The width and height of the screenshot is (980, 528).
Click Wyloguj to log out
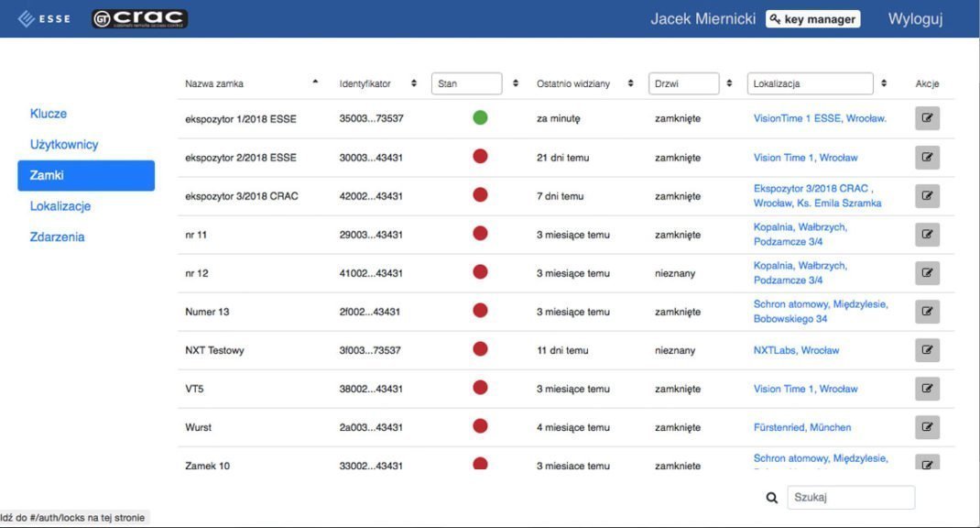[914, 19]
